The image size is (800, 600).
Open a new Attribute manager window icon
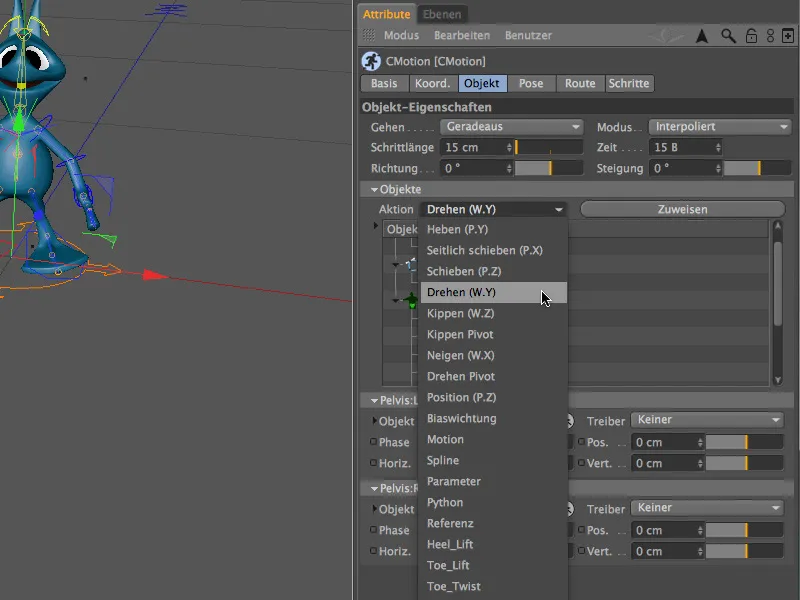pyautogui.click(x=788, y=36)
